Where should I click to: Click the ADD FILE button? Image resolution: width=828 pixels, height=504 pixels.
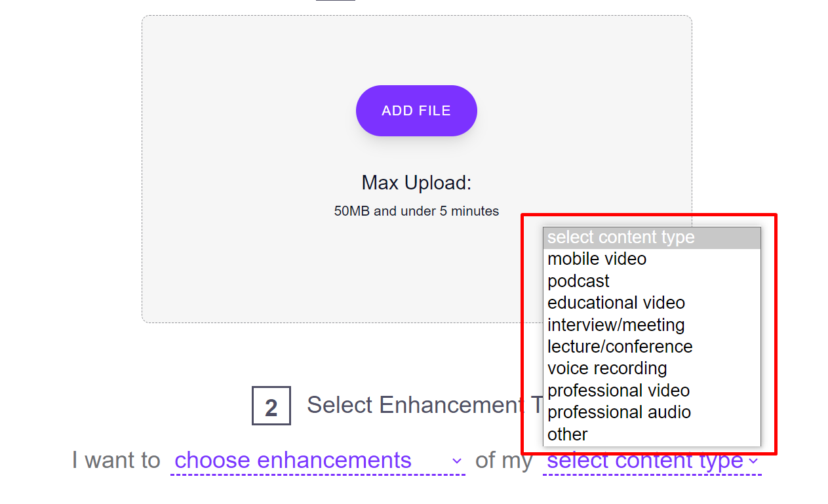coord(416,111)
